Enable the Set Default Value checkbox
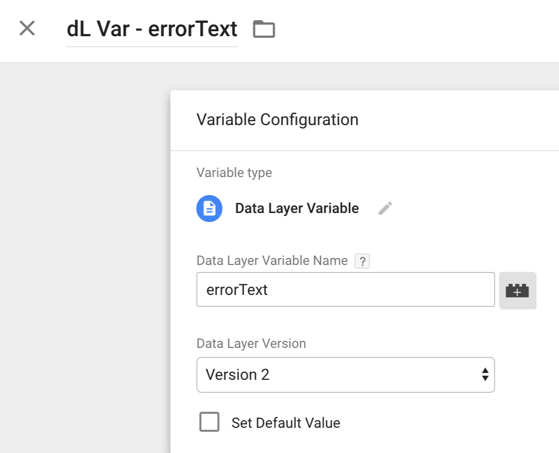 (209, 422)
